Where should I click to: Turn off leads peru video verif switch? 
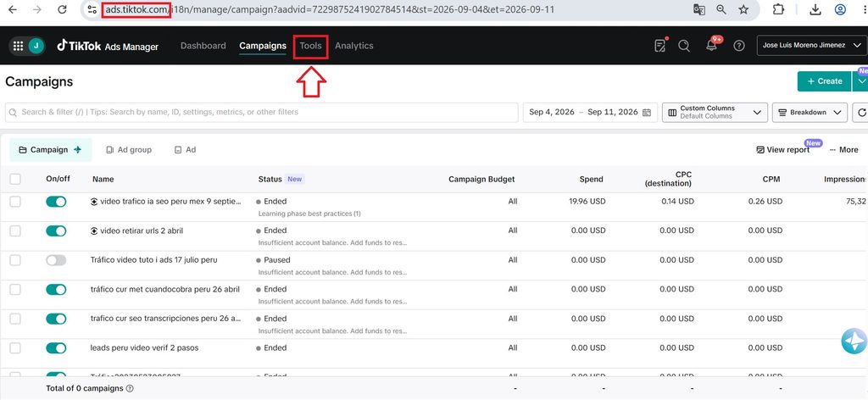pos(56,348)
